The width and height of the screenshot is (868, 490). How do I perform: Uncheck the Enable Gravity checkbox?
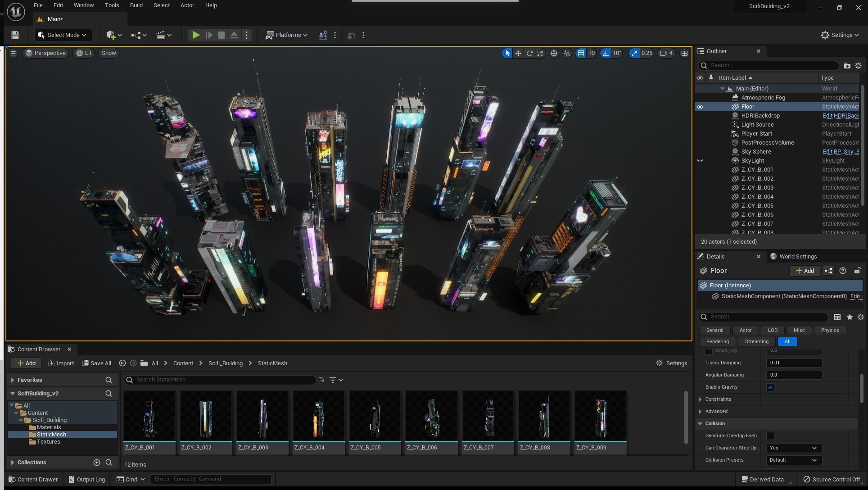click(x=770, y=387)
